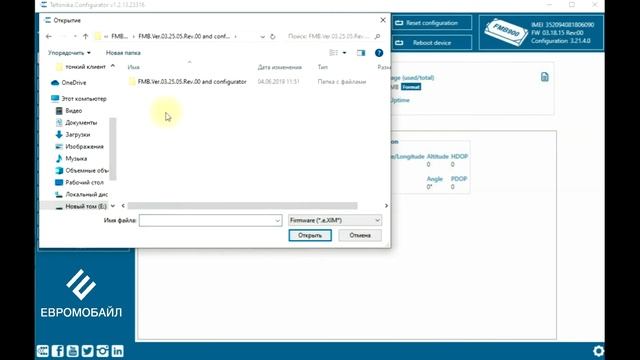The height and width of the screenshot is (360, 640).
Task: Click FMB... breadcrumb segment in the address bar
Action: tap(120, 36)
